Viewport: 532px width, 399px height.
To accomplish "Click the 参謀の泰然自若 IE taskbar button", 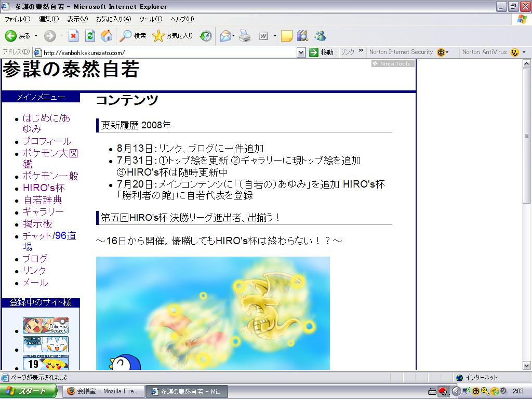I will point(187,391).
